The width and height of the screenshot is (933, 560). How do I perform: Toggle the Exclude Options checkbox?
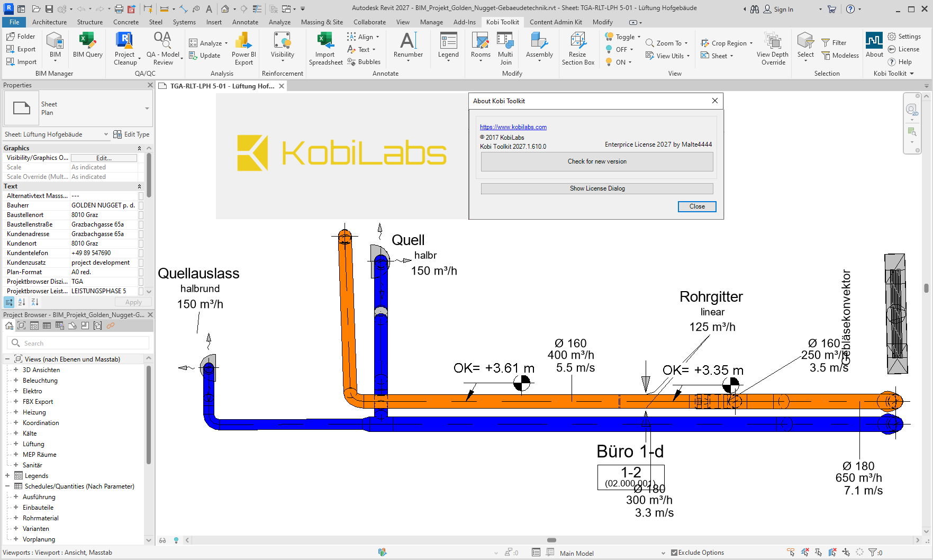[674, 553]
